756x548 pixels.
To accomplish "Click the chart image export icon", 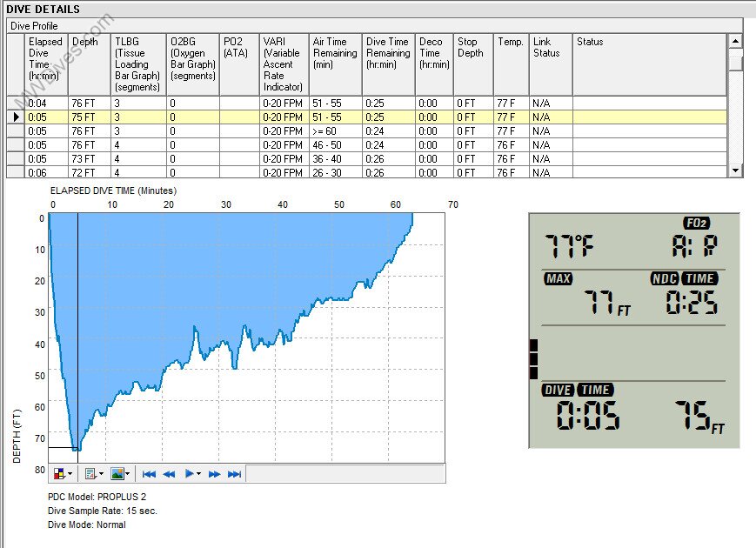I will pyautogui.click(x=117, y=474).
